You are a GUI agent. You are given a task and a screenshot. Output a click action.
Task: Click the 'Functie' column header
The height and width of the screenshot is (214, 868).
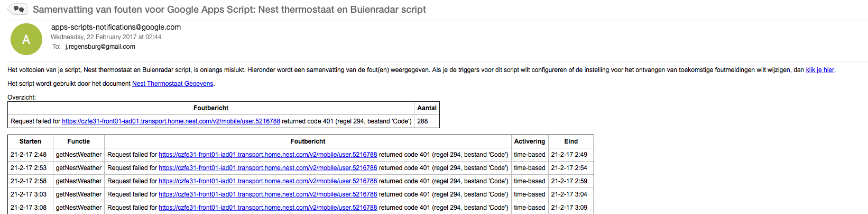pos(78,141)
